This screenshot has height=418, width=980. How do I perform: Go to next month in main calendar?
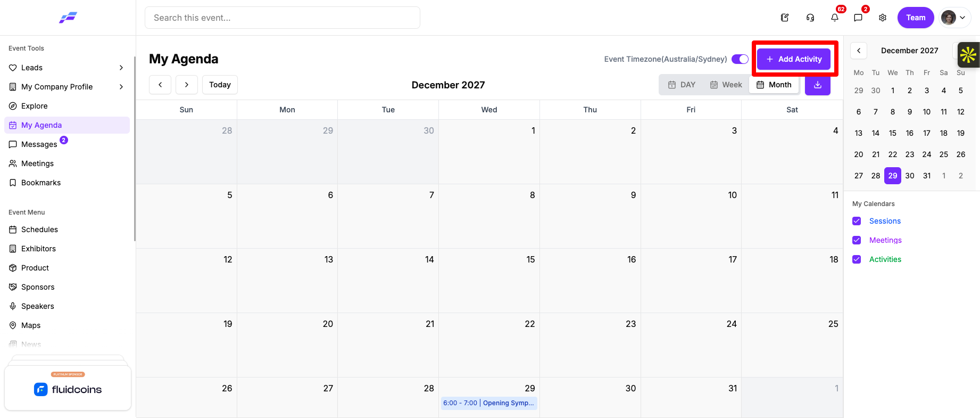pyautogui.click(x=187, y=85)
